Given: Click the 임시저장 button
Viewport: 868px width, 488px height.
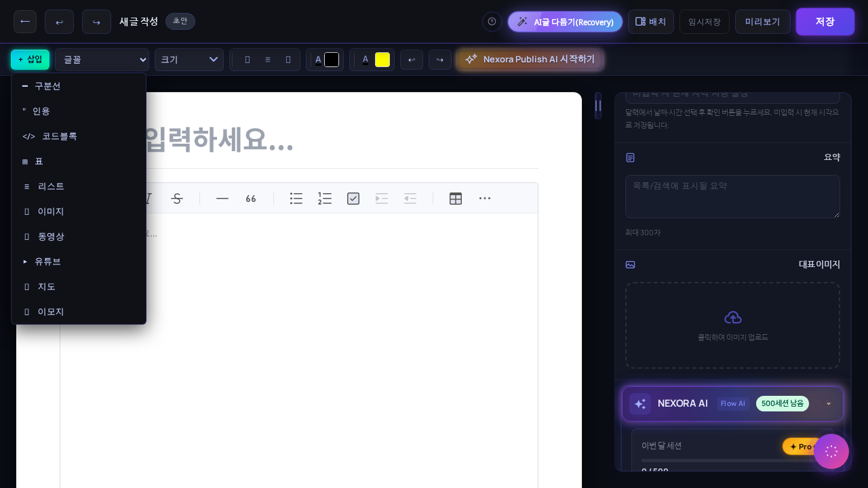Looking at the screenshot, I should click(704, 22).
